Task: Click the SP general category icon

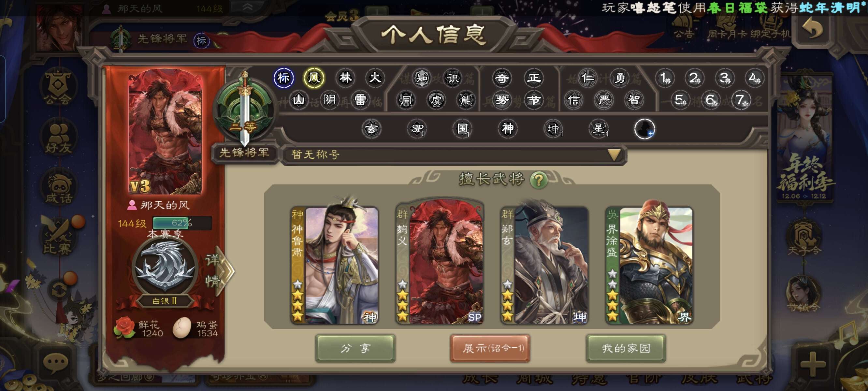Action: pos(417,129)
